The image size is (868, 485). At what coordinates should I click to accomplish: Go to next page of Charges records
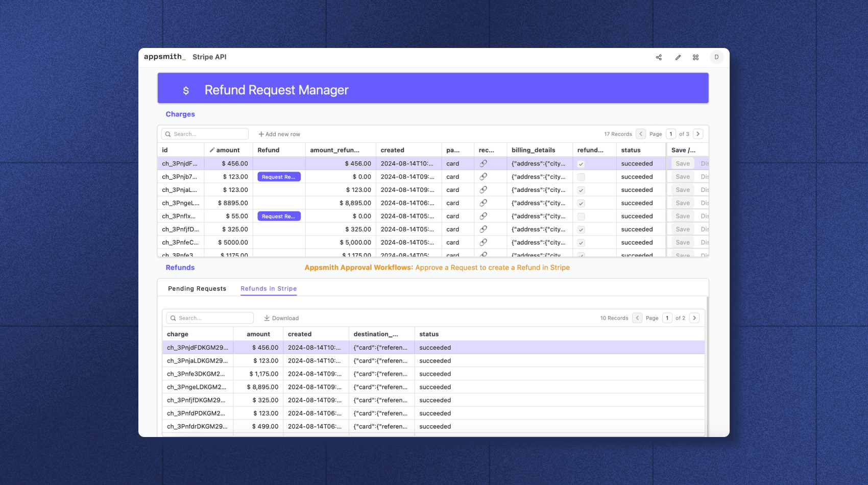698,134
